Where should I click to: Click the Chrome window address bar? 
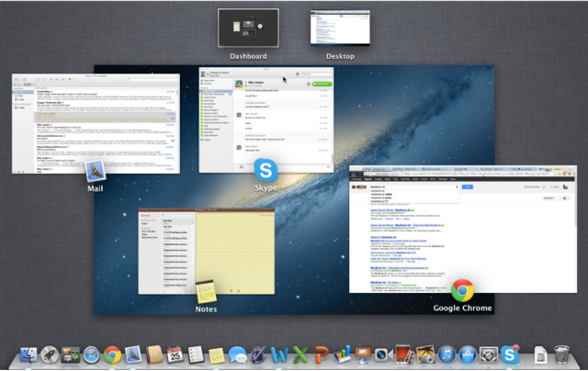click(x=458, y=174)
